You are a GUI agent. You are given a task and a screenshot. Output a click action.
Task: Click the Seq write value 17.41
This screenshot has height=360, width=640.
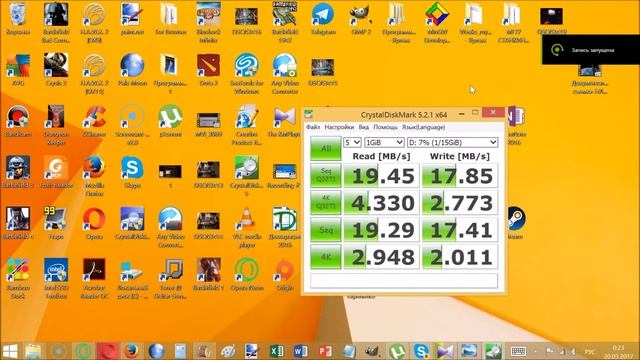460,230
